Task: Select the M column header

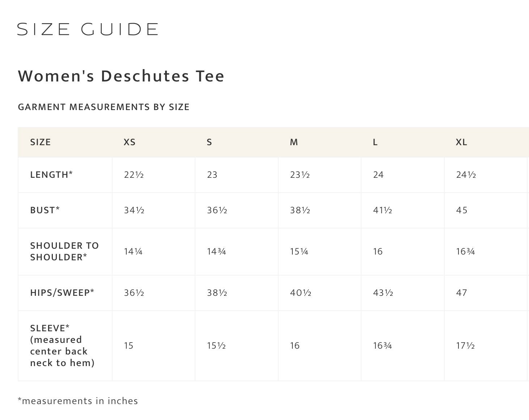Action: pyautogui.click(x=294, y=142)
